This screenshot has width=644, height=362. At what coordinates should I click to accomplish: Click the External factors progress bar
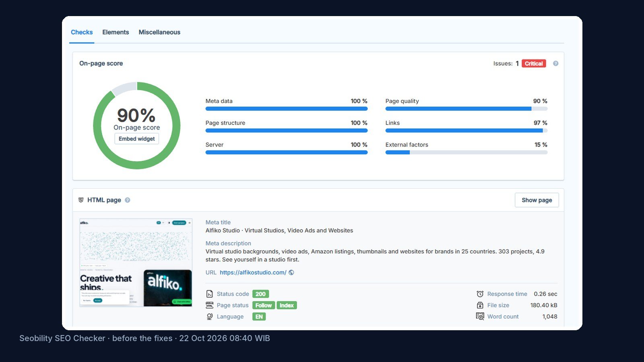tap(466, 152)
